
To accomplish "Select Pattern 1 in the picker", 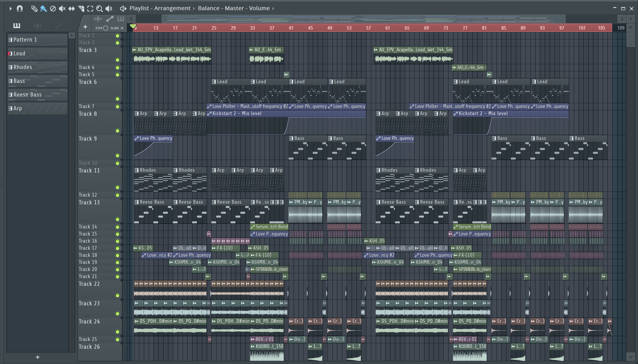I will 37,39.
